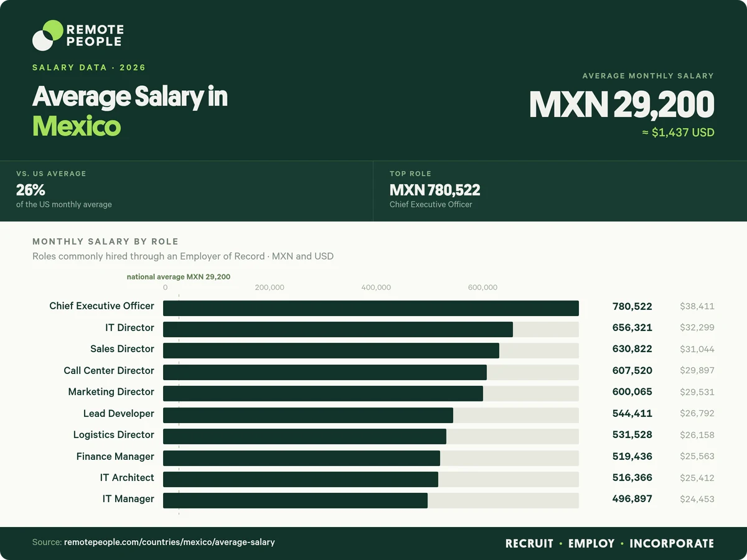Image resolution: width=747 pixels, height=560 pixels.
Task: Click the 'RECRUIT' footer text
Action: (529, 543)
